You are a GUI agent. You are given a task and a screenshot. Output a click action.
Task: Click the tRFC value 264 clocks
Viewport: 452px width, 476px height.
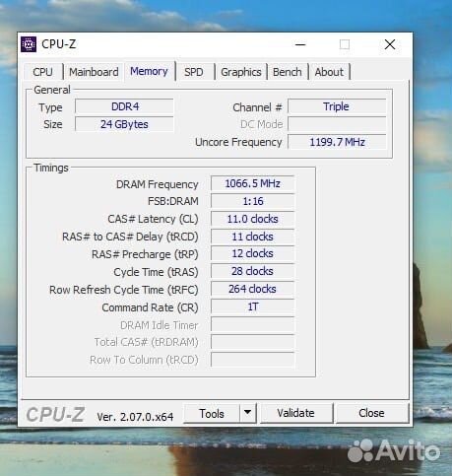(x=252, y=289)
